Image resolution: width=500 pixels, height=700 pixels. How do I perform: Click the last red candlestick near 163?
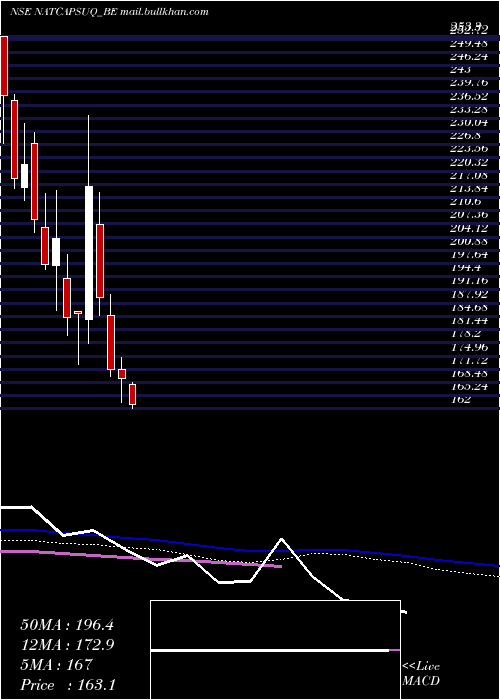tap(132, 394)
